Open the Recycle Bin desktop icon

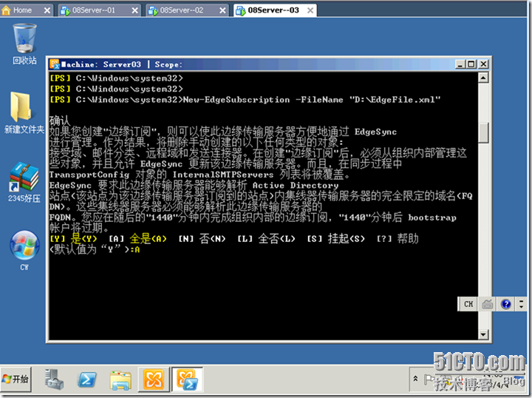24,44
